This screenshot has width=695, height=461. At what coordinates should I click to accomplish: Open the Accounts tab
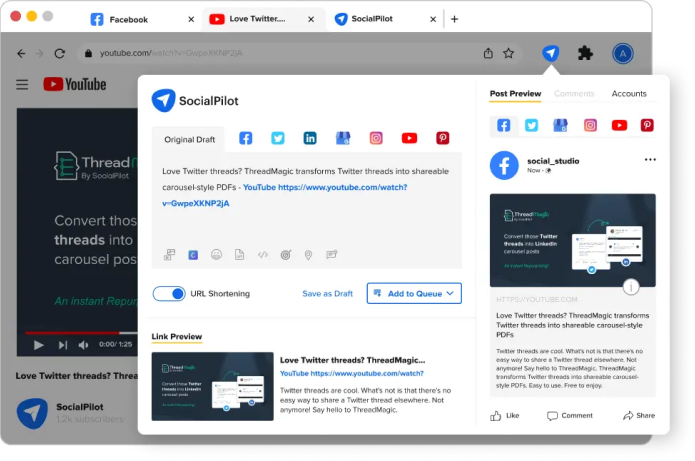tap(629, 94)
